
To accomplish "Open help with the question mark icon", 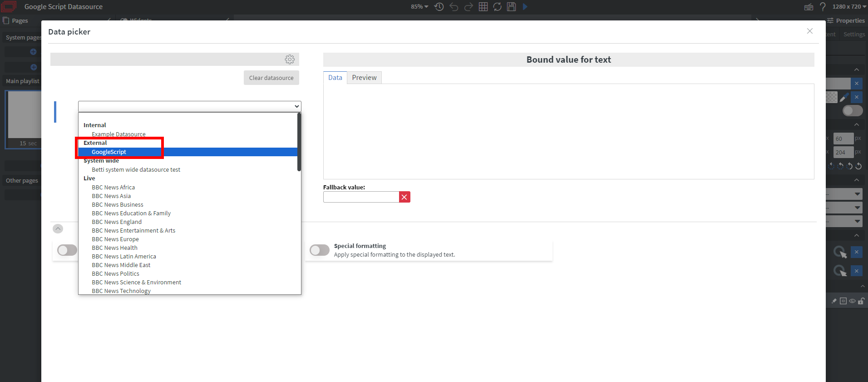I will click(x=823, y=7).
